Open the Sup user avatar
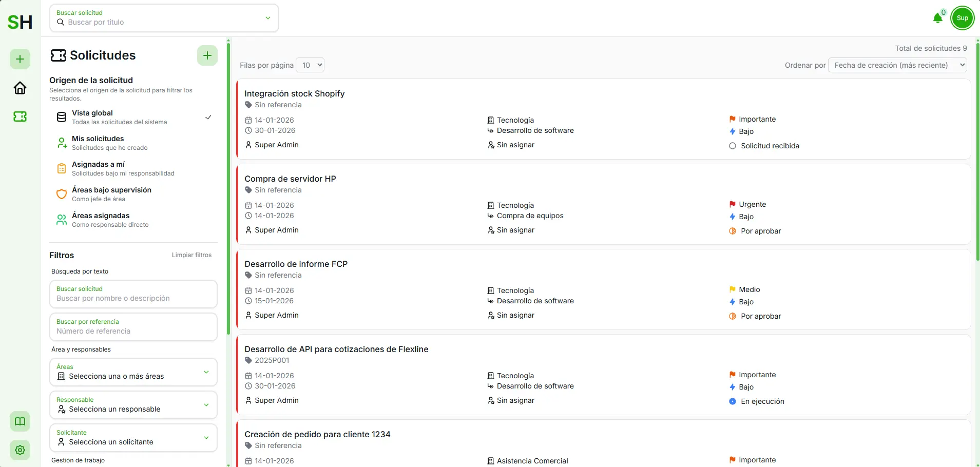This screenshot has width=980, height=467. 962,18
